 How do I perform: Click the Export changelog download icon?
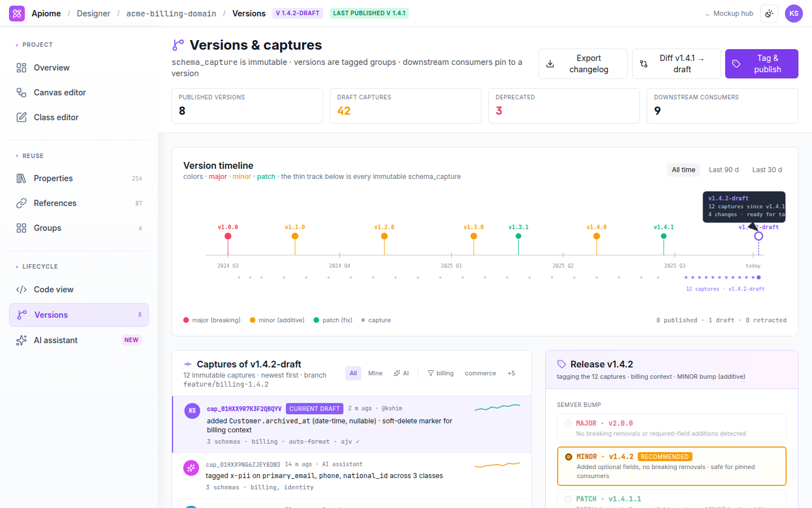point(550,64)
